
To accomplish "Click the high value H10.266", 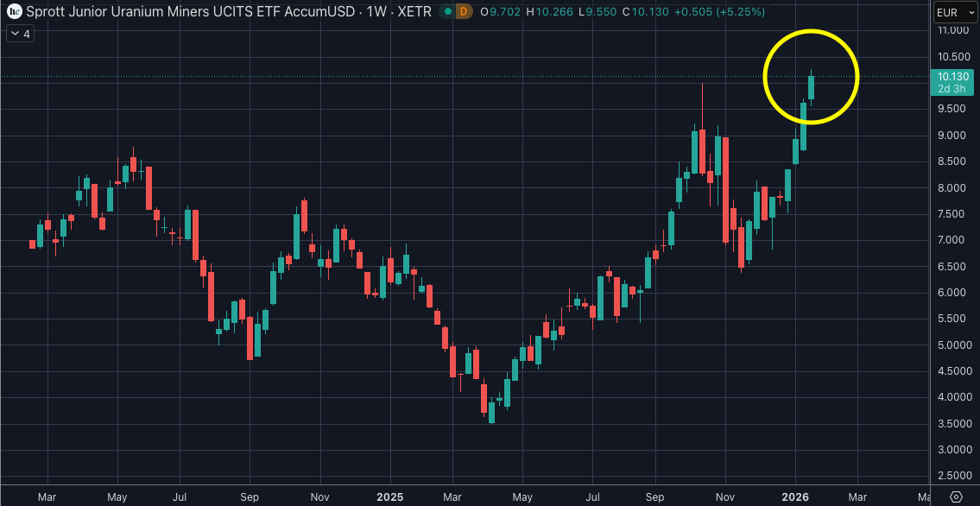I will (x=551, y=12).
